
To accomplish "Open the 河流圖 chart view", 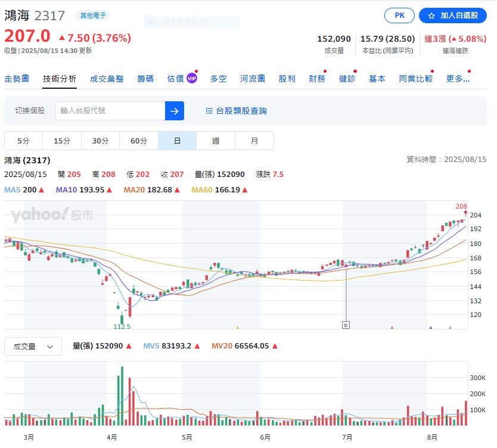I will click(252, 78).
